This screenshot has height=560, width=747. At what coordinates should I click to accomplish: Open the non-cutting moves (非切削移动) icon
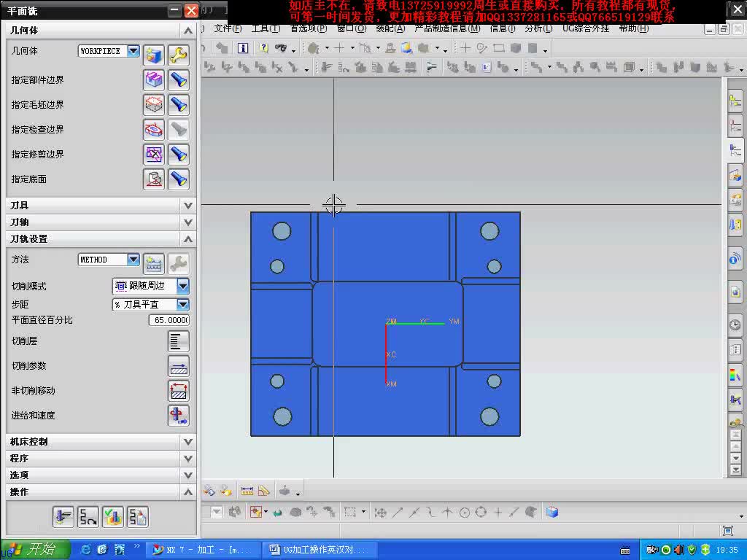click(178, 391)
